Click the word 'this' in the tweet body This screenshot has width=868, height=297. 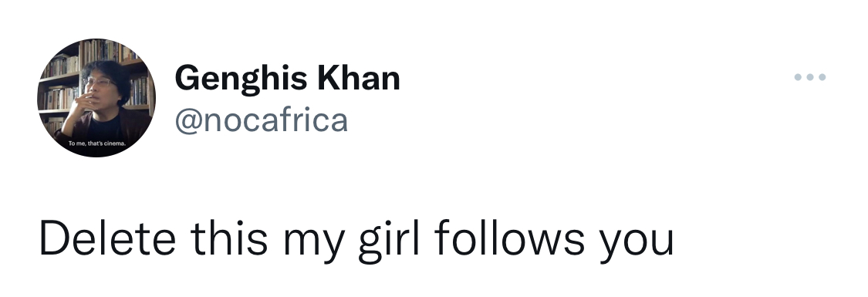[229, 238]
